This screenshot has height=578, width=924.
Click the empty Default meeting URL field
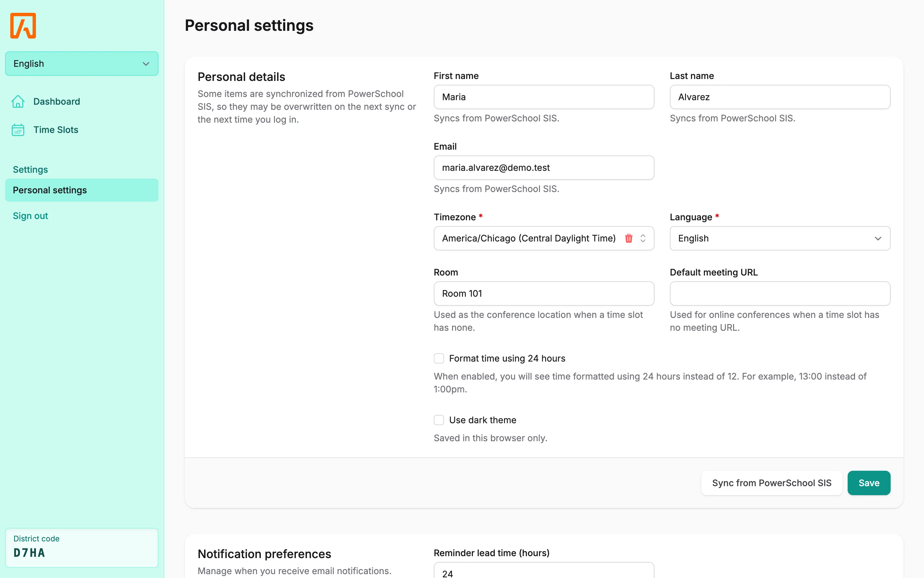pyautogui.click(x=780, y=293)
